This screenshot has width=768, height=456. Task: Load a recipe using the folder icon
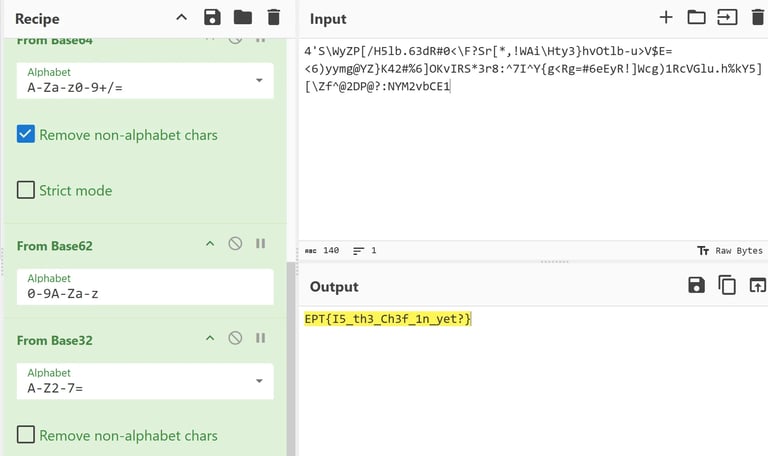coord(243,17)
